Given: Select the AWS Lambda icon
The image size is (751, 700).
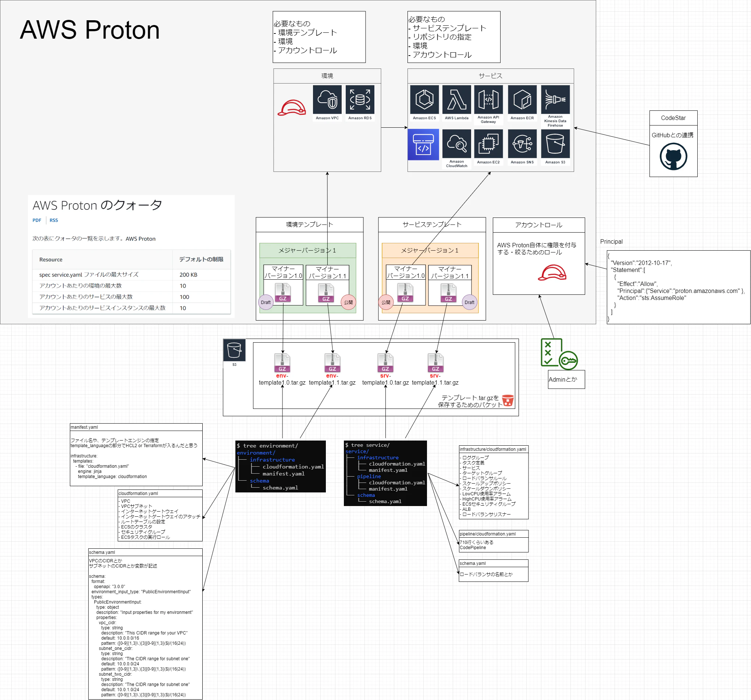Looking at the screenshot, I should click(456, 100).
